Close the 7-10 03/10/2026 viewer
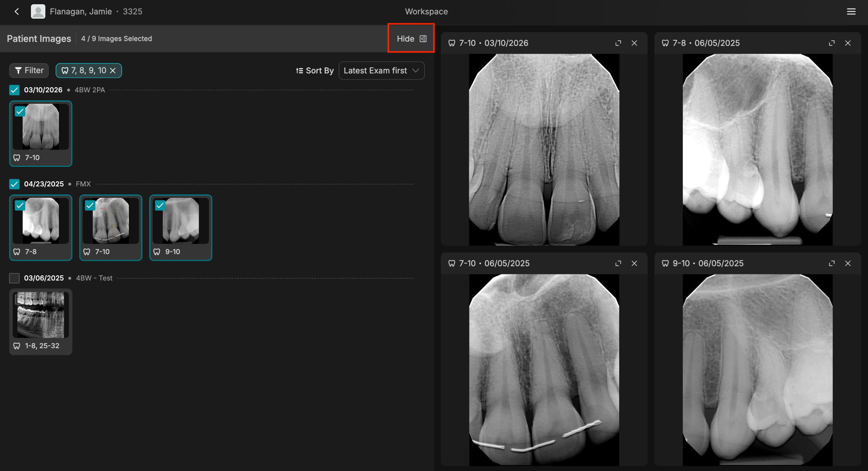The image size is (868, 471). tap(634, 43)
